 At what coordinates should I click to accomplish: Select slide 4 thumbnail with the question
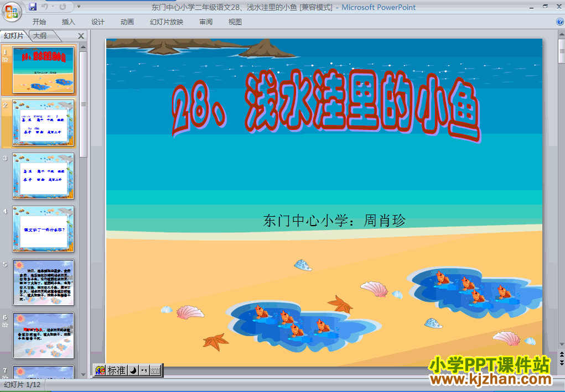click(43, 229)
